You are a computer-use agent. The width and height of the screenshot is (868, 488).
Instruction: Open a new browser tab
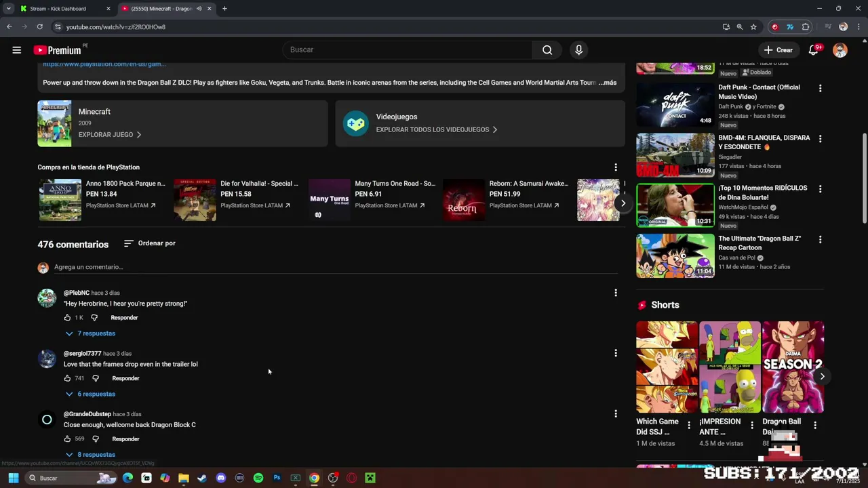(224, 9)
